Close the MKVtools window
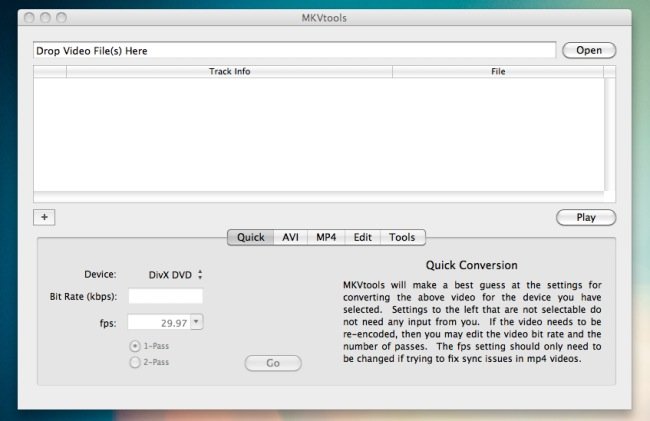Viewport: 650px width, 421px height. pos(29,17)
